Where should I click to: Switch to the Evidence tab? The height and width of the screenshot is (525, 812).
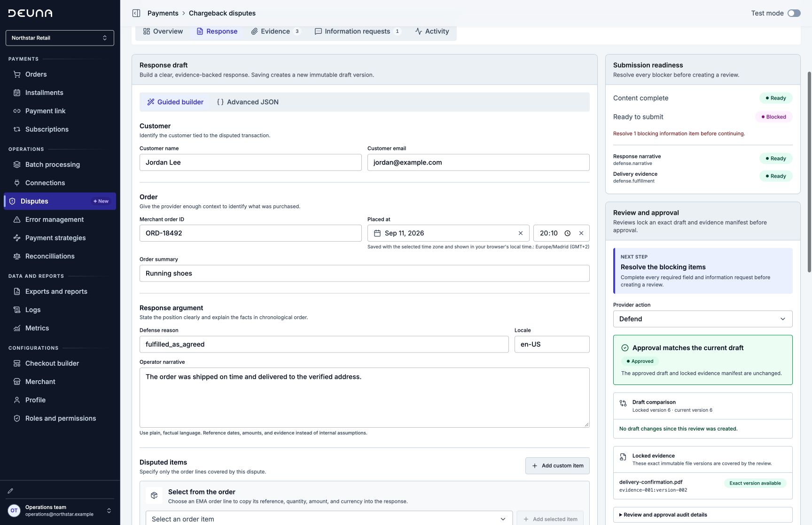[276, 31]
